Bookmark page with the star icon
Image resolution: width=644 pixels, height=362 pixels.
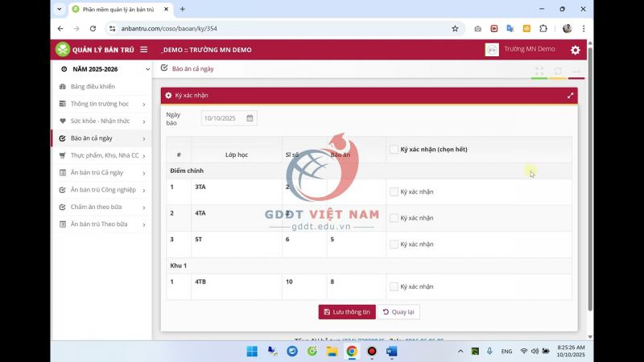point(455,28)
